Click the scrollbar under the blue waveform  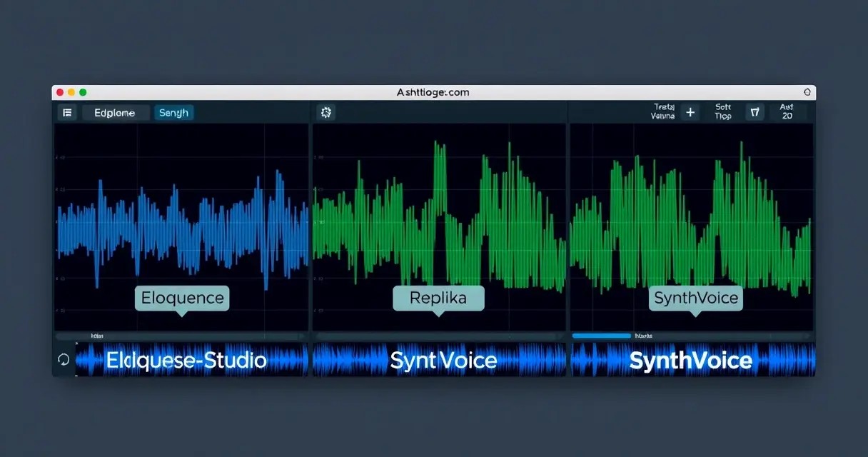[x=181, y=336]
